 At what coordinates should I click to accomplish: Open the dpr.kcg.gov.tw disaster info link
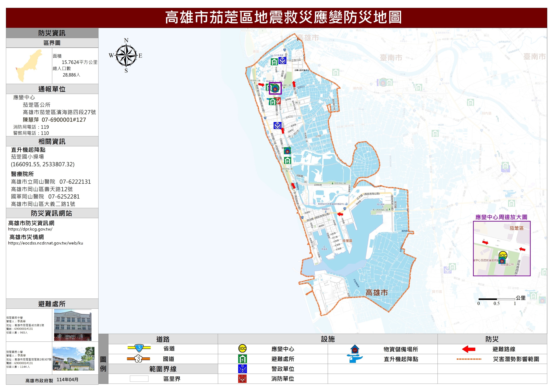coord(30,229)
